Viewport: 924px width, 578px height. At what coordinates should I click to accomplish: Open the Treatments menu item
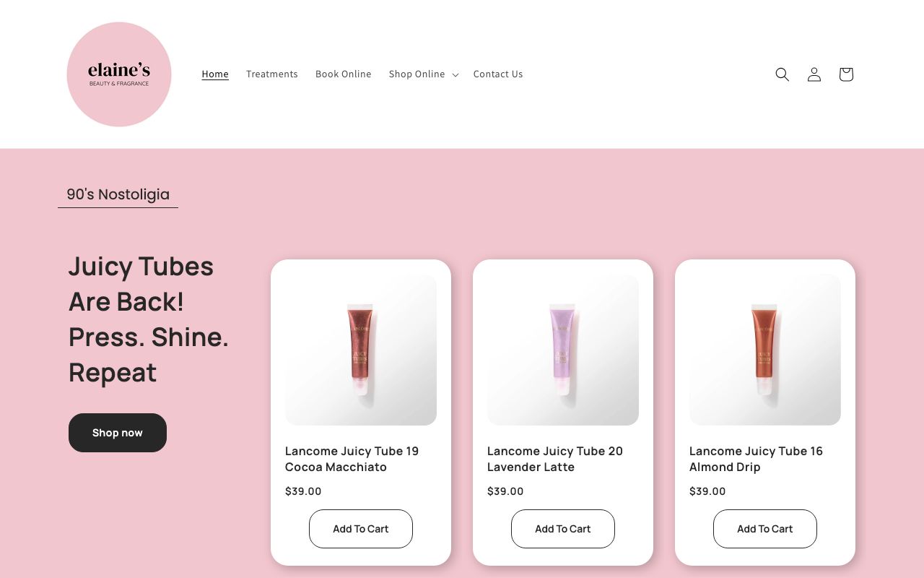click(x=272, y=74)
